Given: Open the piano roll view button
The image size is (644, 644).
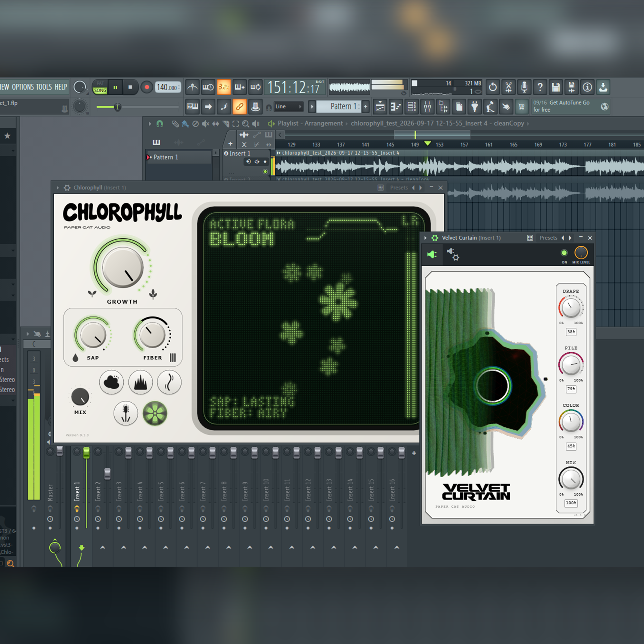Looking at the screenshot, I should [x=396, y=107].
